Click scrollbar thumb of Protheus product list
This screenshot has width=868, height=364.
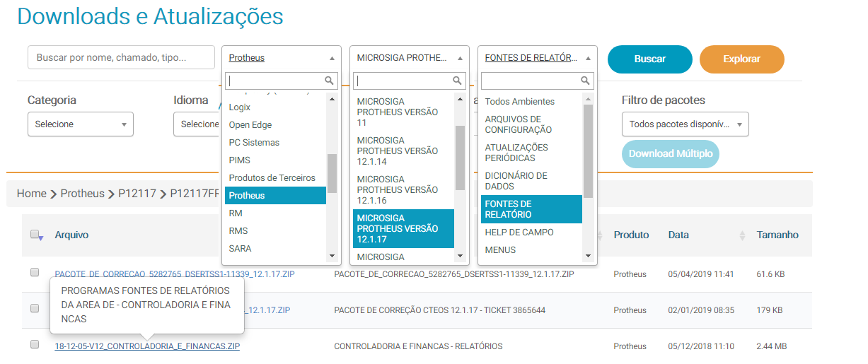(332, 174)
